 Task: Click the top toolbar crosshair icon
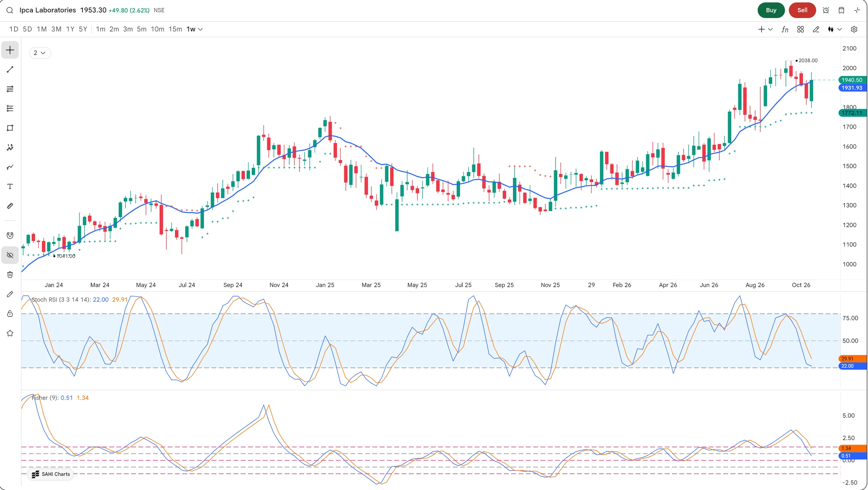point(761,29)
